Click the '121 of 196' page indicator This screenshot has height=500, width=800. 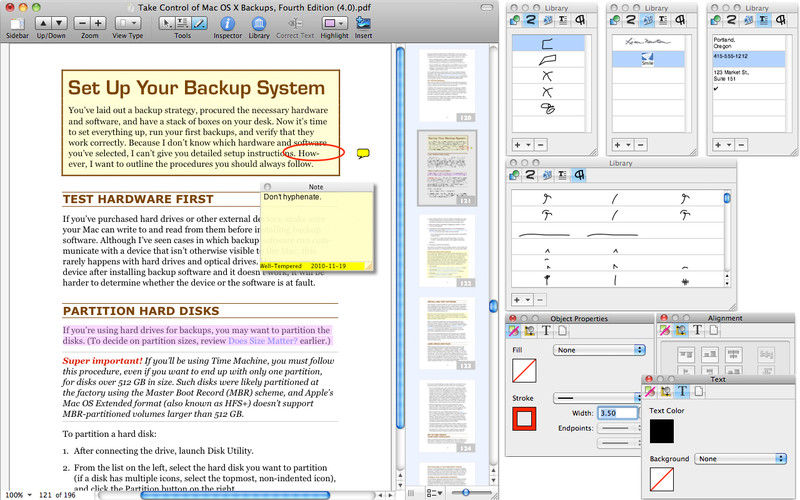click(x=57, y=495)
